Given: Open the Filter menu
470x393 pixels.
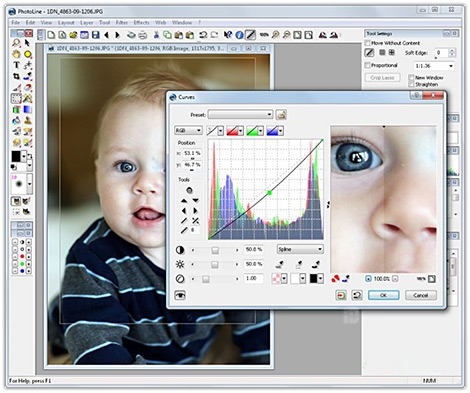Looking at the screenshot, I should (x=122, y=23).
